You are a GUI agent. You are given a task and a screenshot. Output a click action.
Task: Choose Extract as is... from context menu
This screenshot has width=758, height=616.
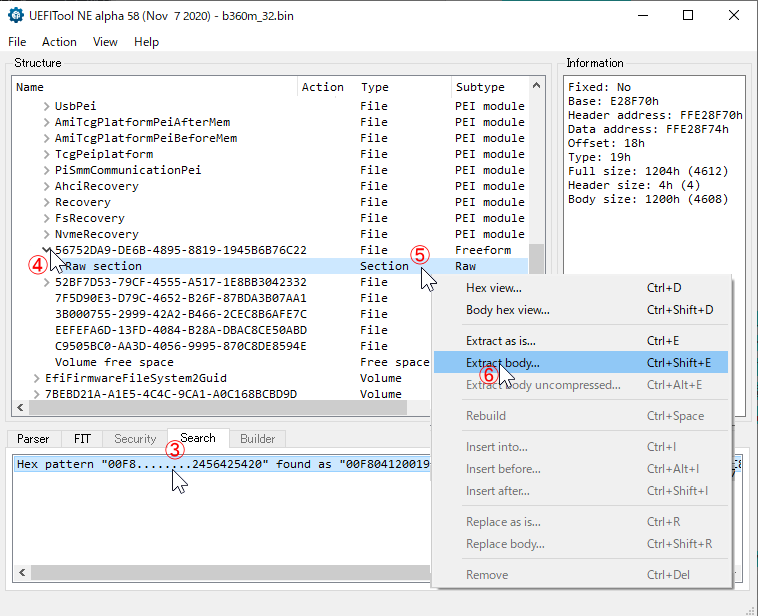coord(501,341)
